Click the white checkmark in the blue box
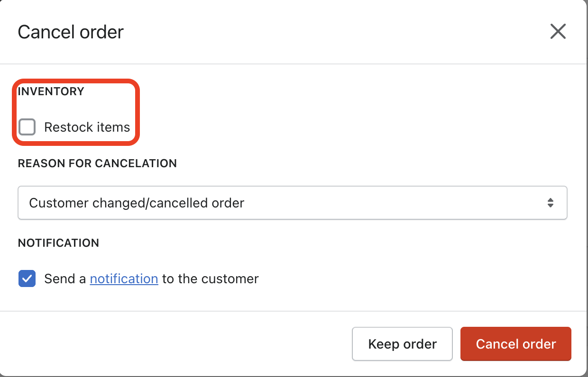The height and width of the screenshot is (377, 588). click(x=27, y=278)
